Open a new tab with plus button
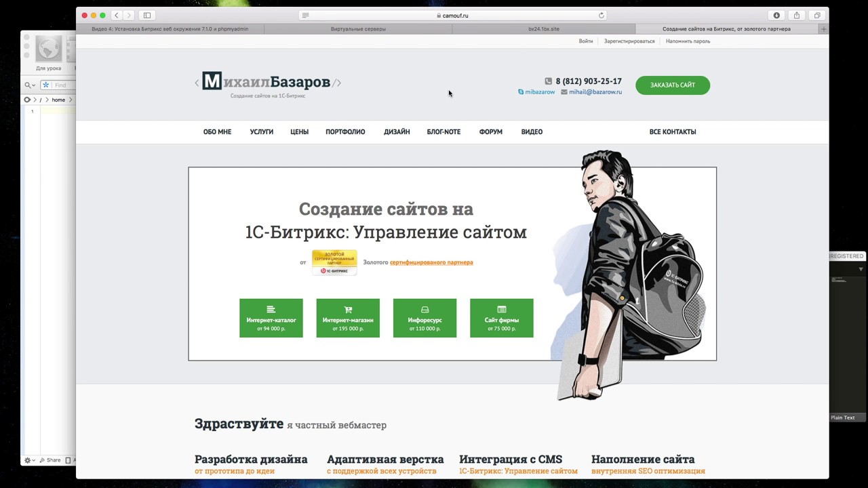 (824, 29)
